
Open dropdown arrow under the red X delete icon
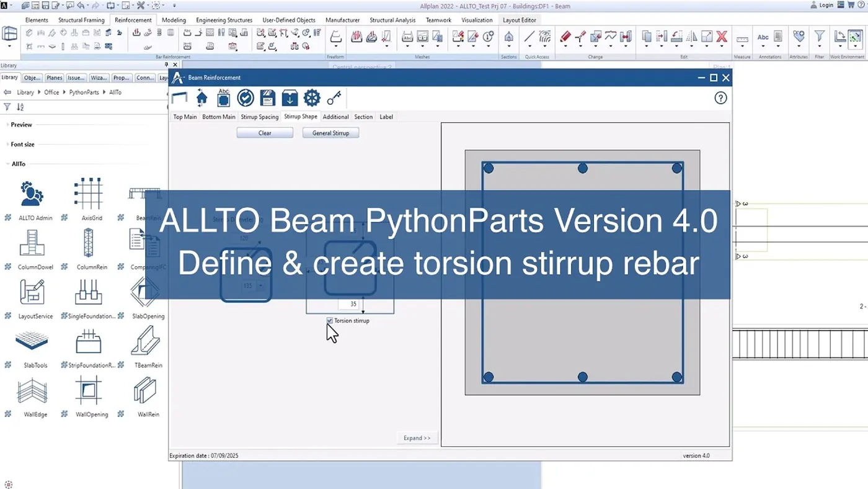click(722, 47)
